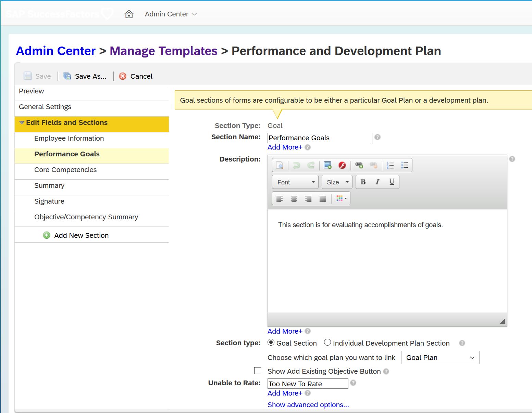Viewport: 532px width, 413px height.
Task: Align text left
Action: tap(280, 198)
